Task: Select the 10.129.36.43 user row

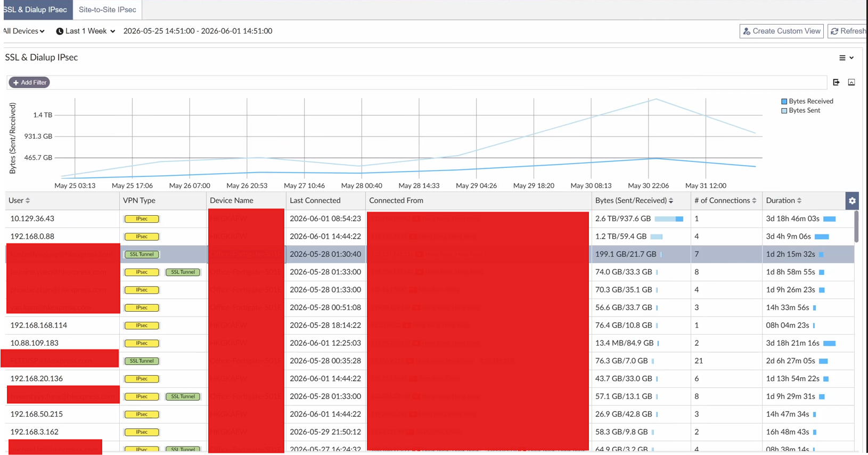Action: 430,218
